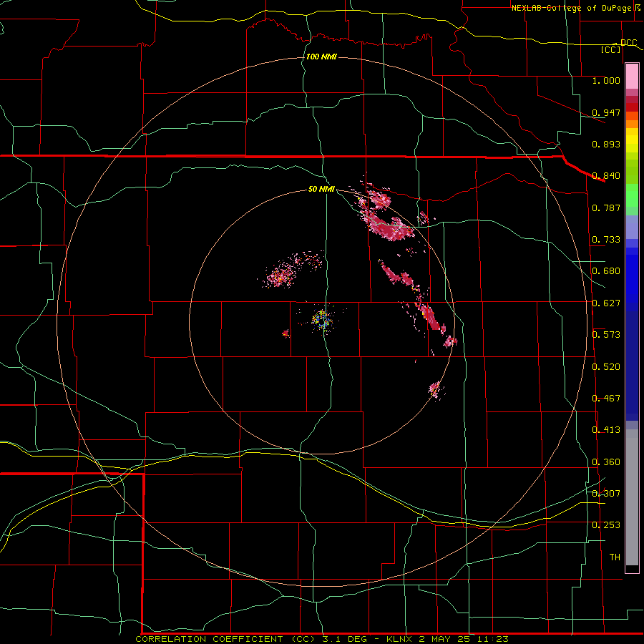Click the 0.627 color scale label

click(606, 303)
